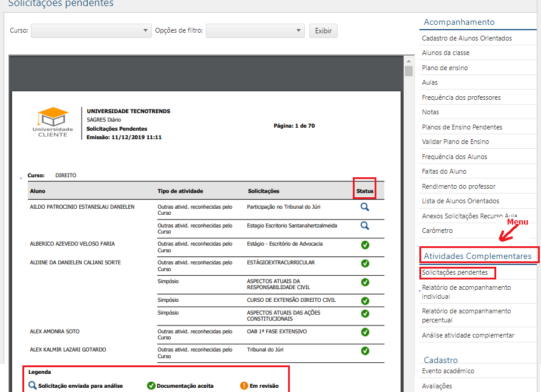Select Solicitações pendentes under Atividades Complementares

[454, 273]
